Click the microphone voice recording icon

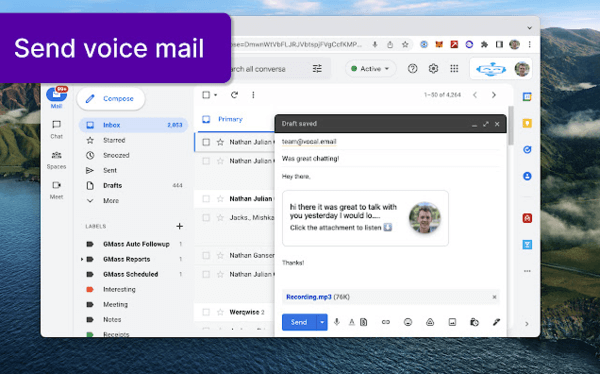337,322
